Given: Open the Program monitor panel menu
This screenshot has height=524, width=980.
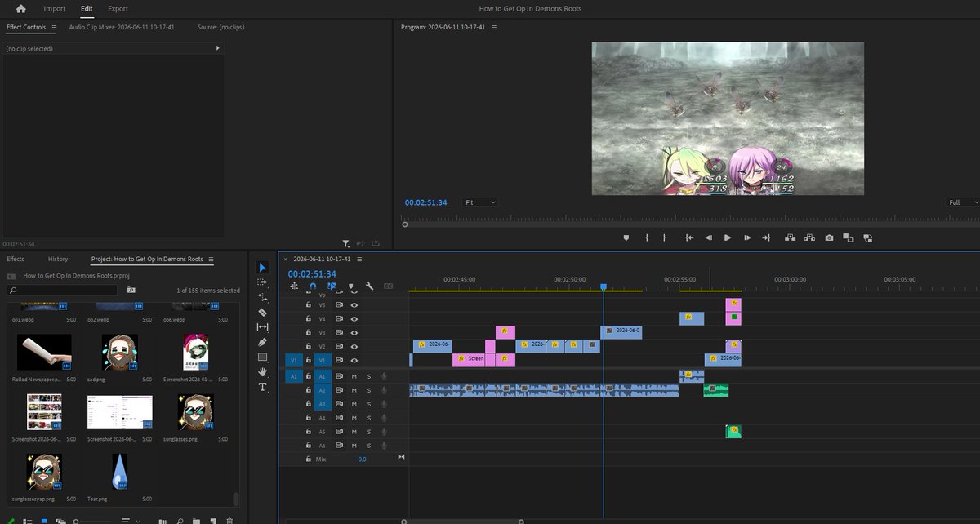Looking at the screenshot, I should tap(493, 27).
